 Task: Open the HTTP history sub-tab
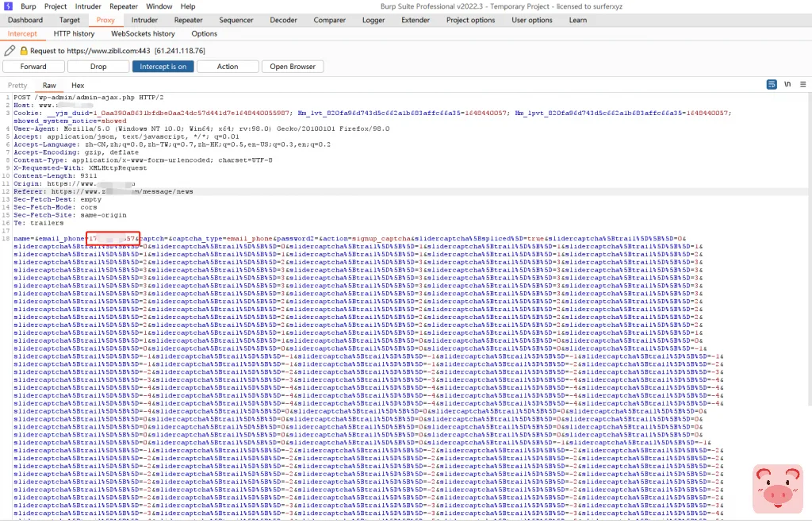click(x=74, y=33)
